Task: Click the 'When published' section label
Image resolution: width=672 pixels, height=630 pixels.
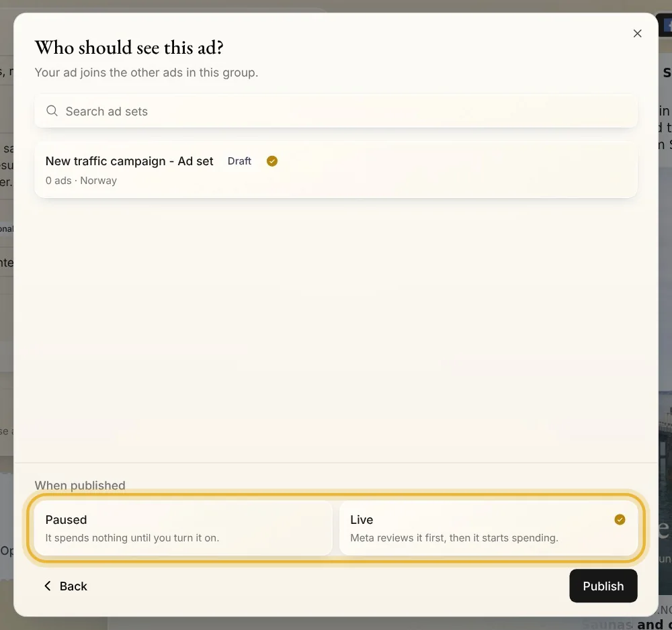Action: [x=80, y=485]
